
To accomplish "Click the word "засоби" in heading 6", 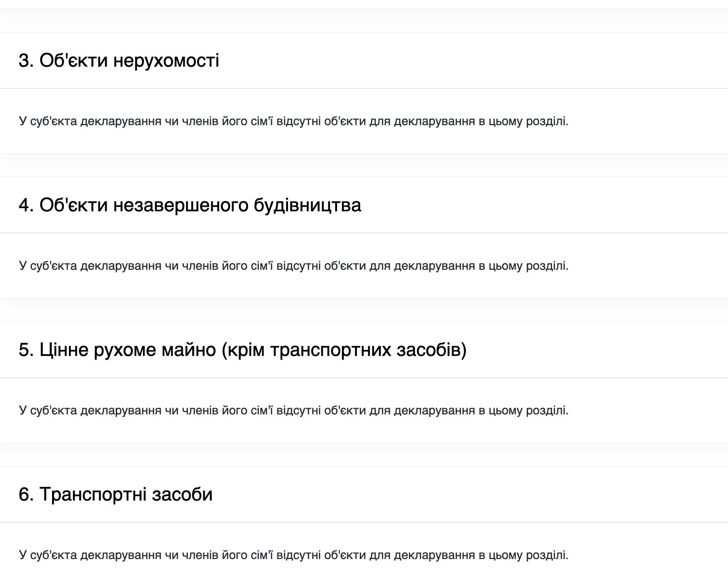I will [182, 494].
